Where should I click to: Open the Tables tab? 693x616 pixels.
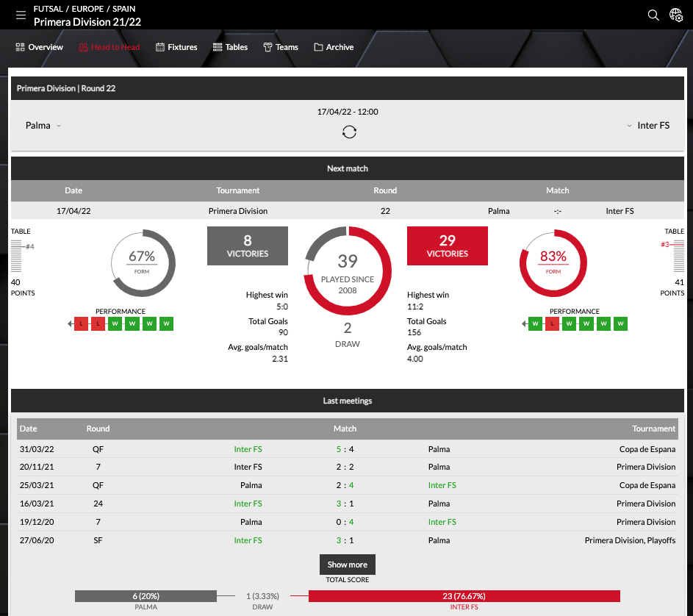pos(230,47)
